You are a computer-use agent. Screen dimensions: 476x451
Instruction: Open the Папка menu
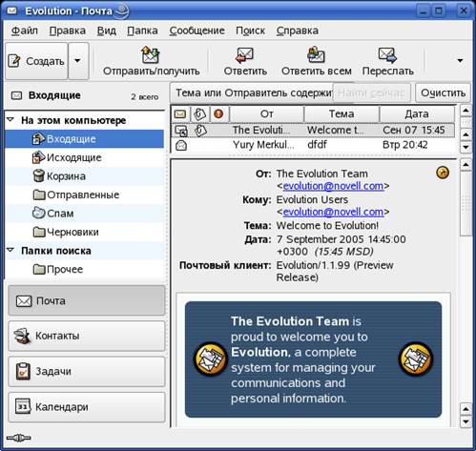point(142,31)
